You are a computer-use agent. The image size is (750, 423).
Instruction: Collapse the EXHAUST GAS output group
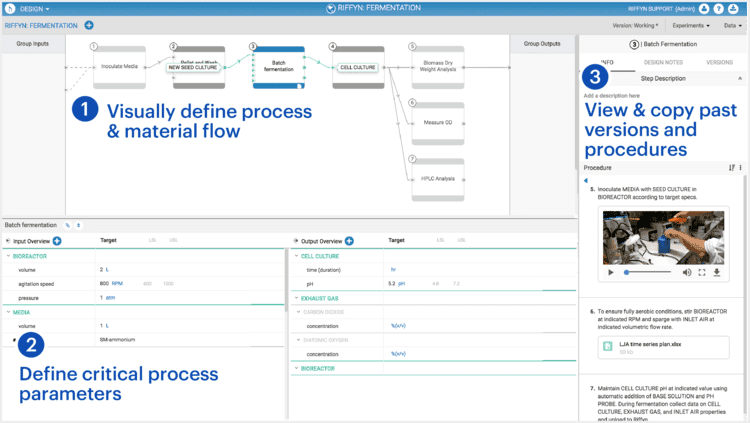click(x=296, y=298)
